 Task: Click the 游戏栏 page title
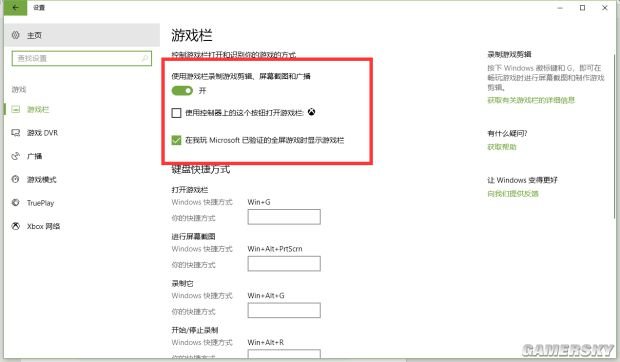pyautogui.click(x=192, y=35)
